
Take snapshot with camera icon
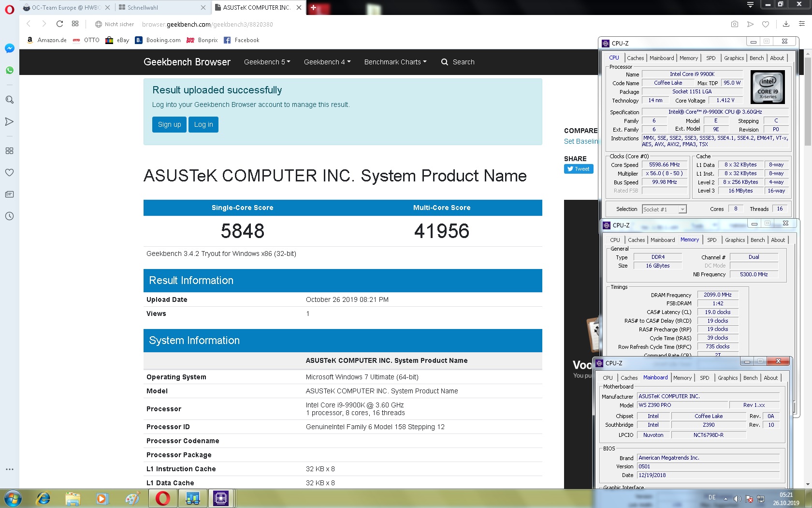click(735, 24)
